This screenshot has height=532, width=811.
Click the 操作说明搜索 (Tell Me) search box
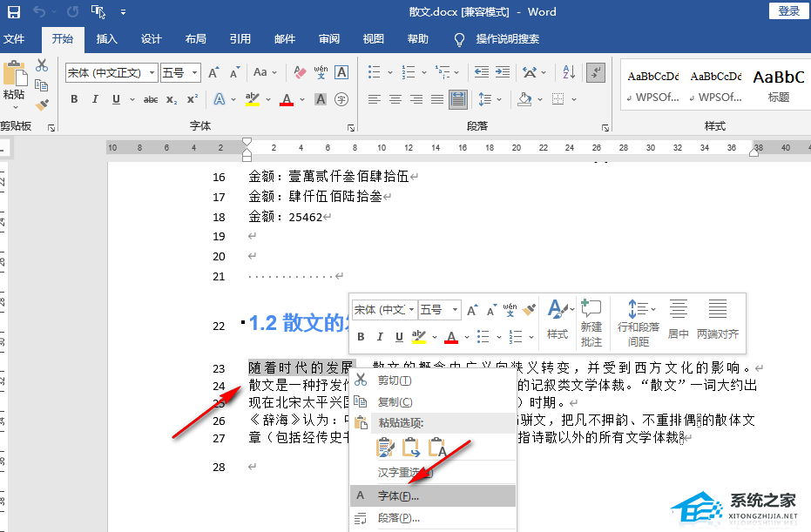point(507,39)
